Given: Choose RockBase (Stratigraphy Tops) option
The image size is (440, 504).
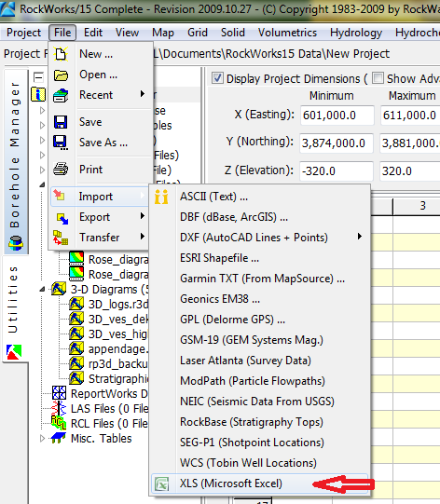Looking at the screenshot, I should [260, 422].
